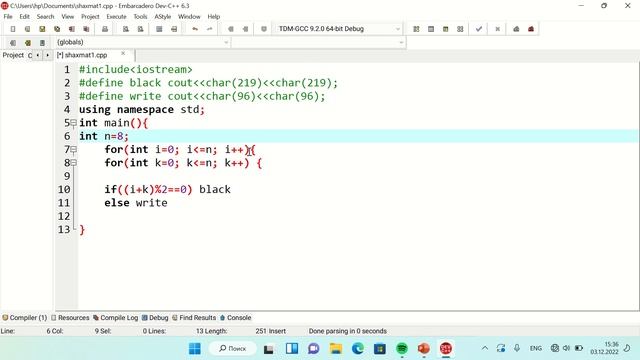
Task: Click the Find toolbar icon
Action: coord(126,29)
